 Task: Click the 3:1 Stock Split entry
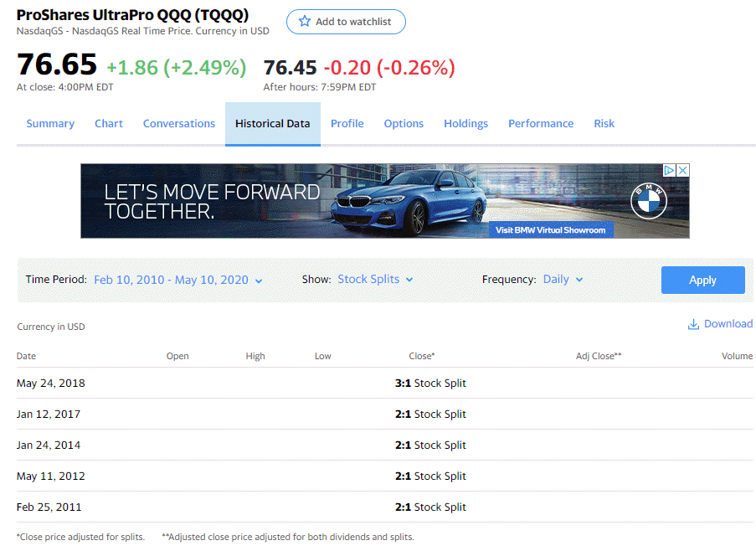pyautogui.click(x=430, y=384)
